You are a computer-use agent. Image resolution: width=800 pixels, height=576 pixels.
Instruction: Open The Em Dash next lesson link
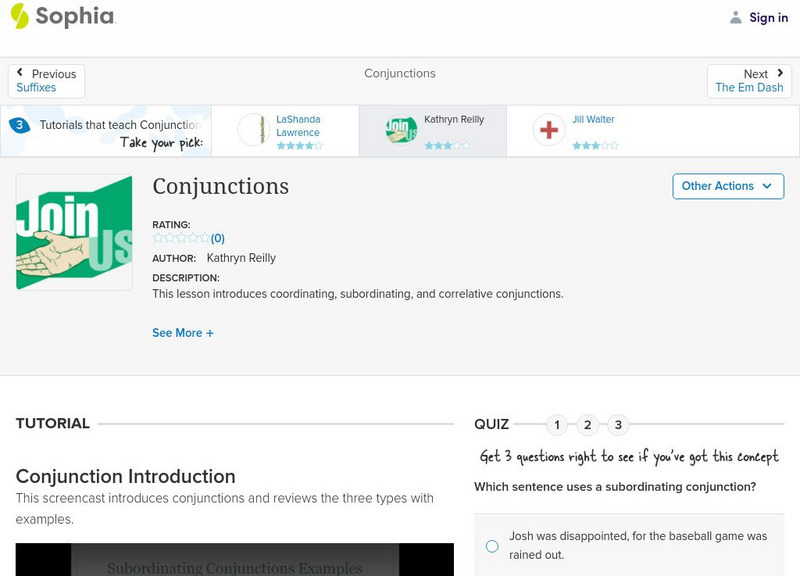coord(749,88)
